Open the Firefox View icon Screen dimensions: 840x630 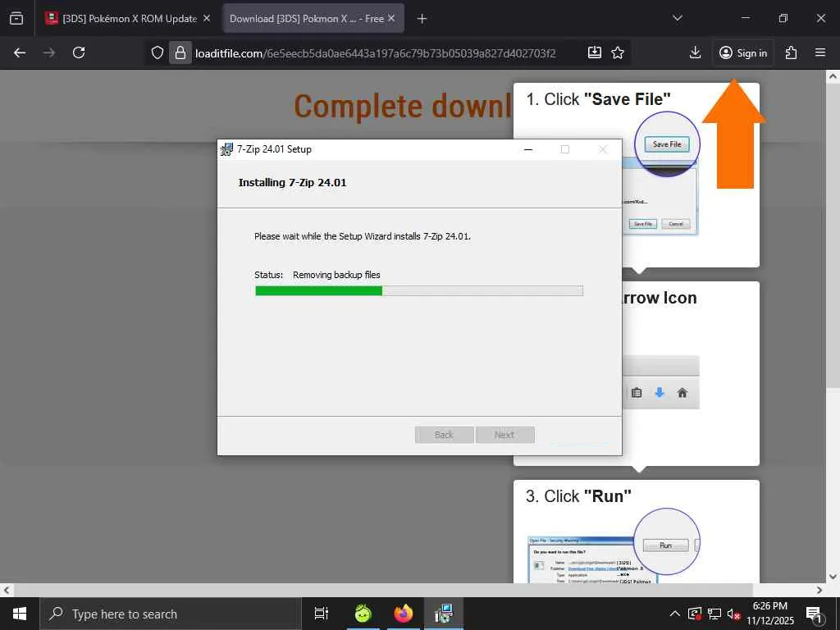pyautogui.click(x=16, y=18)
